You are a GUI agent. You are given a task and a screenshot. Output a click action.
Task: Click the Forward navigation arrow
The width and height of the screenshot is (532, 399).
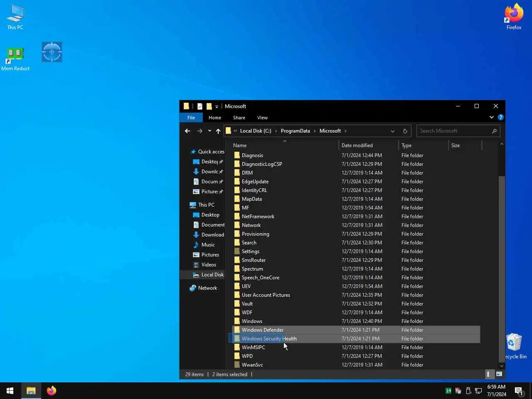pyautogui.click(x=200, y=131)
